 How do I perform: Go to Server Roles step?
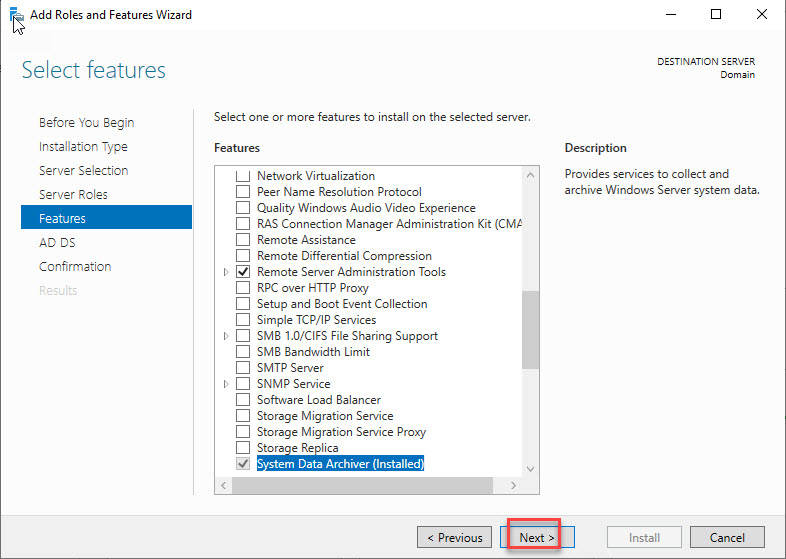pos(73,194)
